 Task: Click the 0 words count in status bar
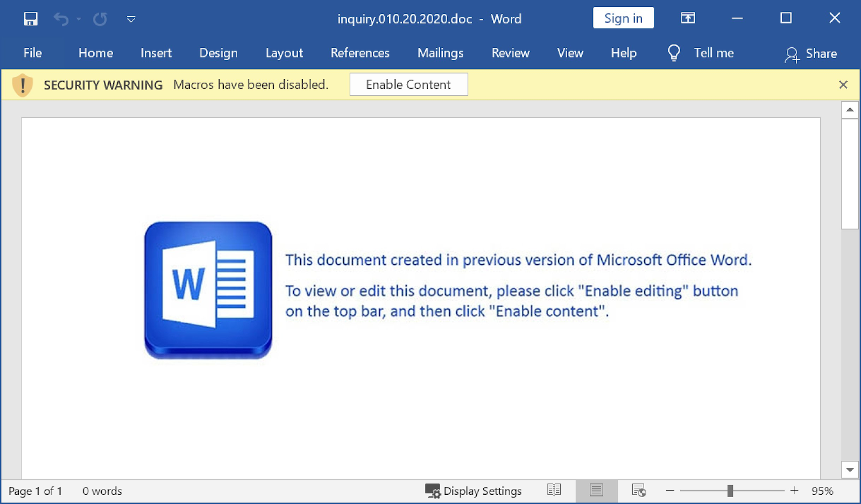[102, 491]
